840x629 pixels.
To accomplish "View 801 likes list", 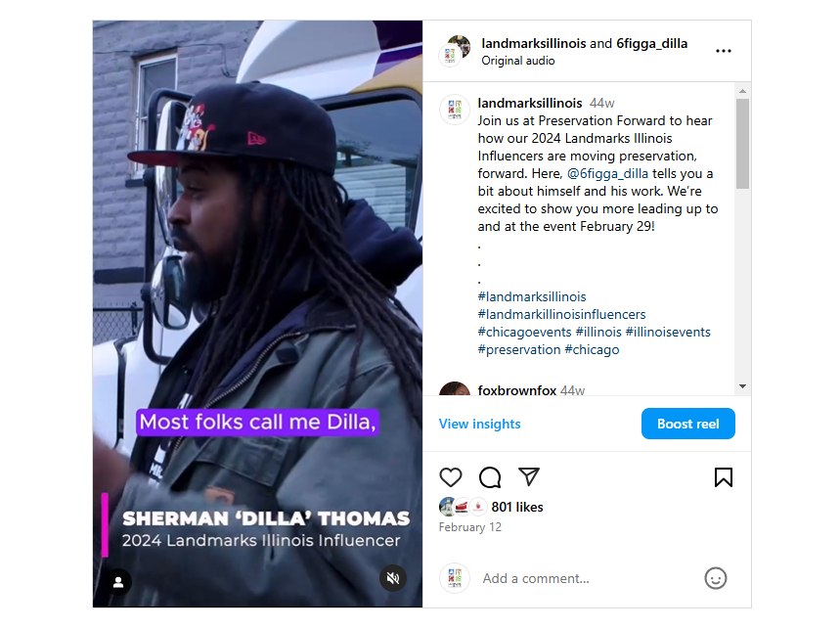I will pos(517,507).
